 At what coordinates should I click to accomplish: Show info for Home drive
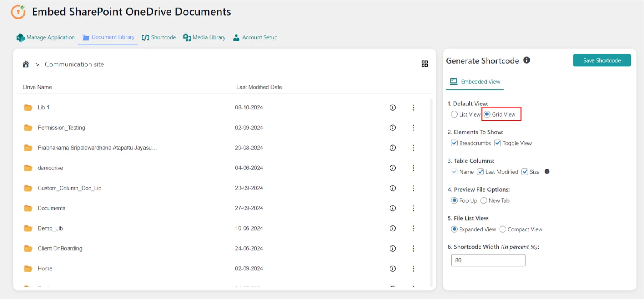pyautogui.click(x=393, y=268)
